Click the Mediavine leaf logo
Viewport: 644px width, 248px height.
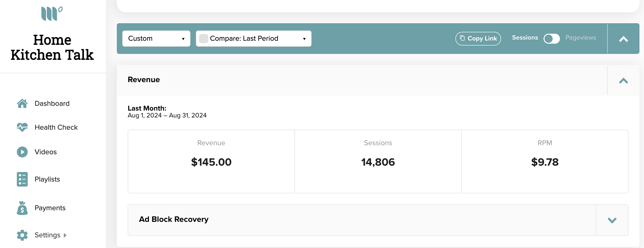[52, 13]
